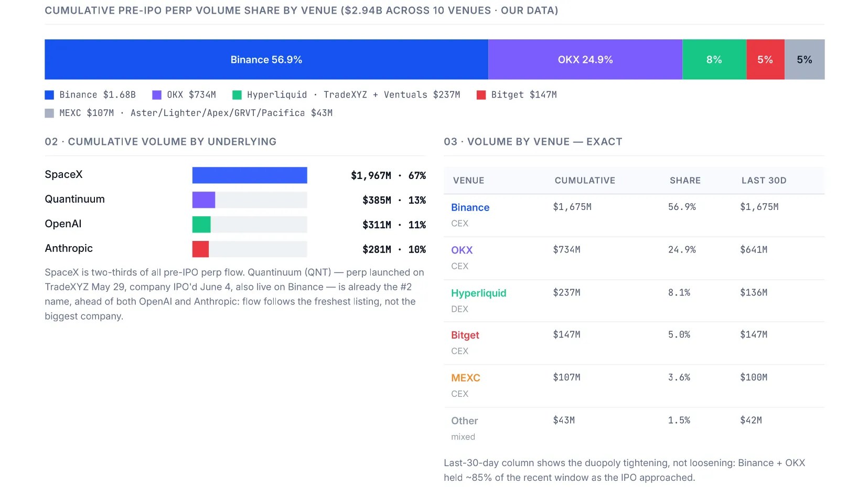Click the '$281M · 10%' value
The width and height of the screenshot is (868, 495).
click(394, 249)
